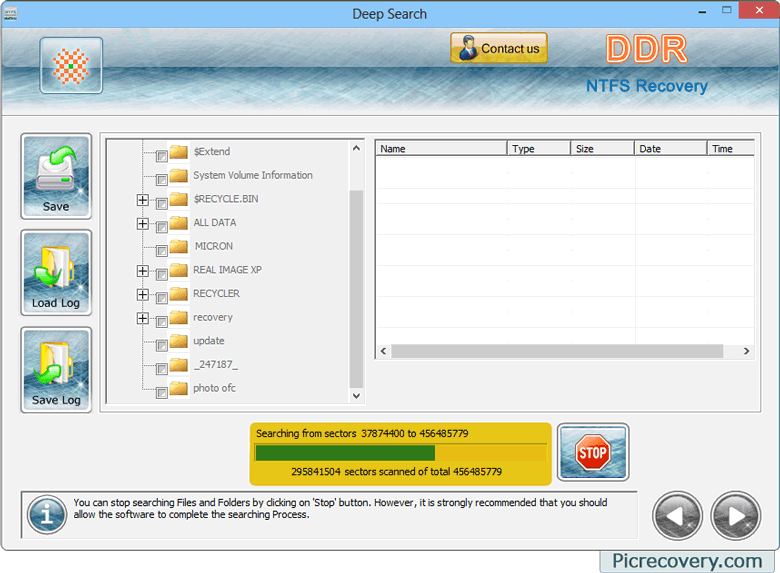780x573 pixels.
Task: Click the blue information icon
Action: tap(47, 514)
